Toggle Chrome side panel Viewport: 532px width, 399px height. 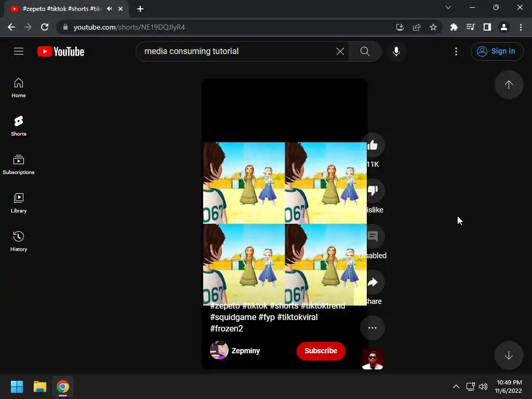click(x=487, y=27)
